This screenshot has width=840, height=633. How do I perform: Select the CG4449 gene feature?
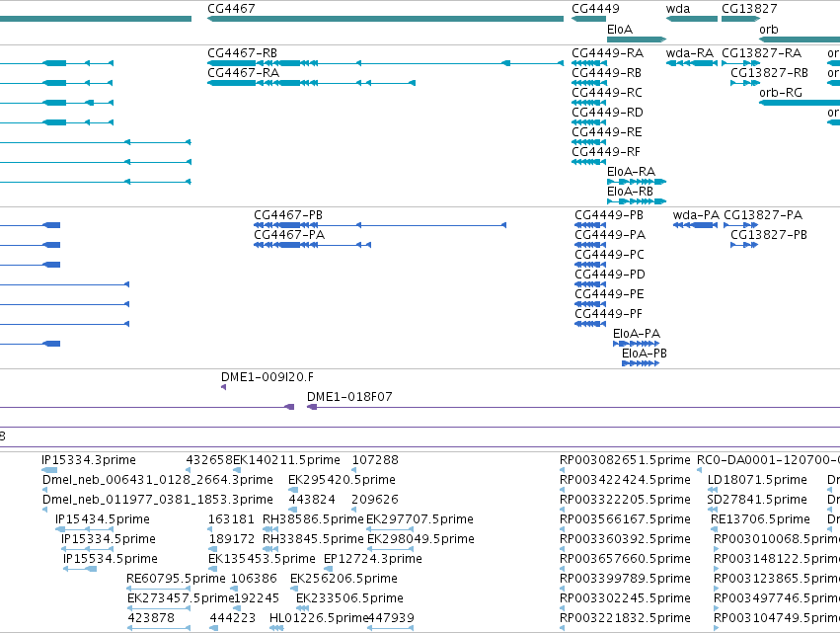(x=588, y=19)
